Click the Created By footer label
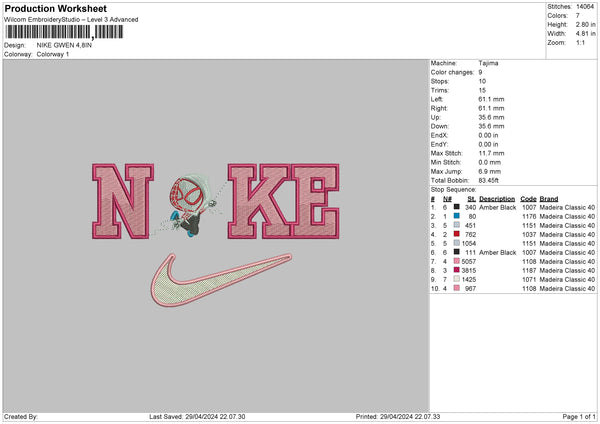The image size is (600, 424). pos(21,416)
